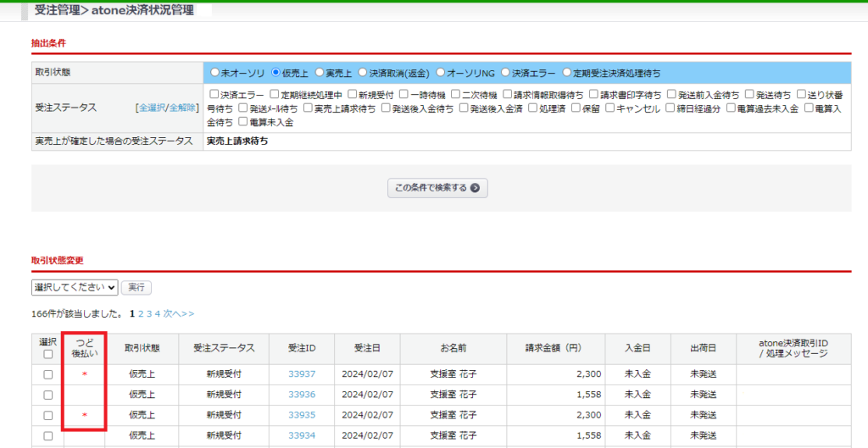This screenshot has height=448, width=868.
Task: Open the 選択してください dropdown
Action: point(75,287)
